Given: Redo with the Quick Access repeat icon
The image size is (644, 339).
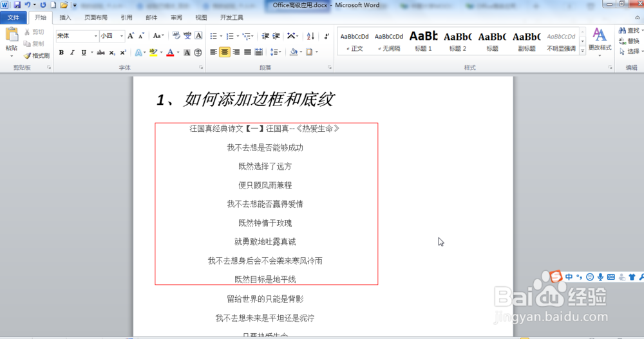Looking at the screenshot, I should pyautogui.click(x=43, y=5).
